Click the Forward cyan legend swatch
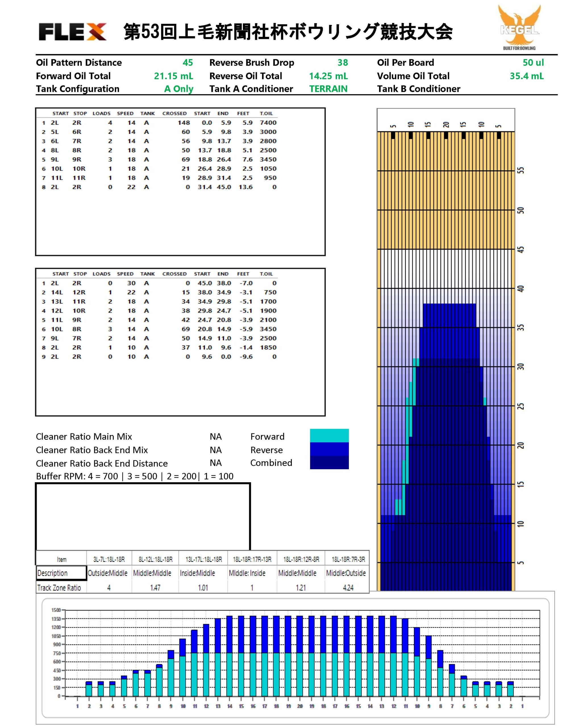 tap(329, 435)
